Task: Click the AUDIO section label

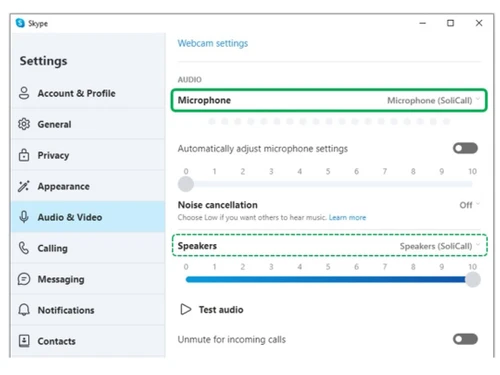Action: click(189, 80)
